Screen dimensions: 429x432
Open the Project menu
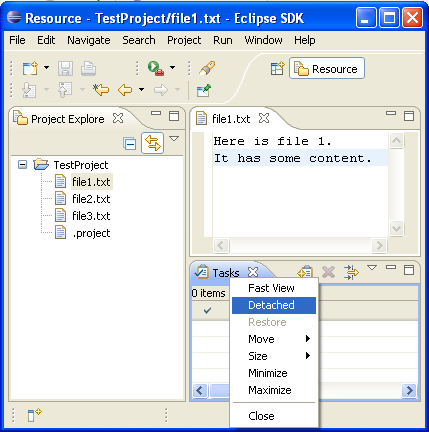[184, 40]
